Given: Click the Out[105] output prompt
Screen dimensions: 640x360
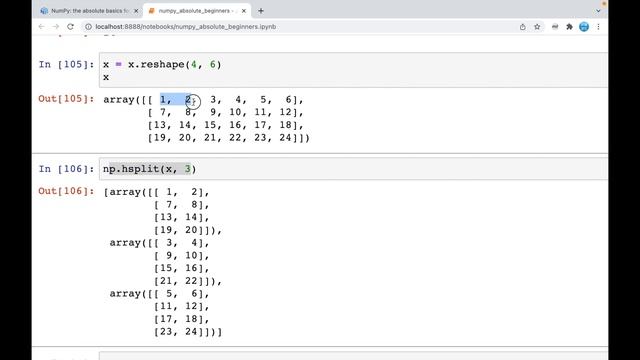Looking at the screenshot, I should (x=66, y=99).
